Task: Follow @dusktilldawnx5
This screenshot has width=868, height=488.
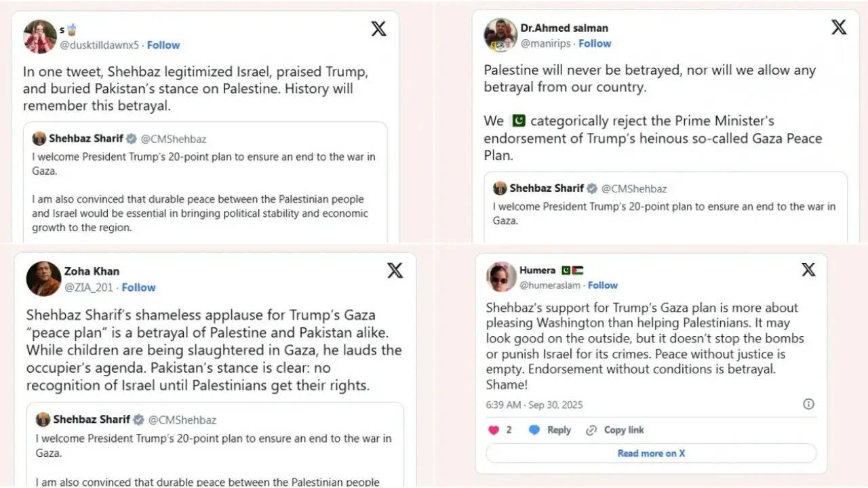Action: [x=163, y=45]
